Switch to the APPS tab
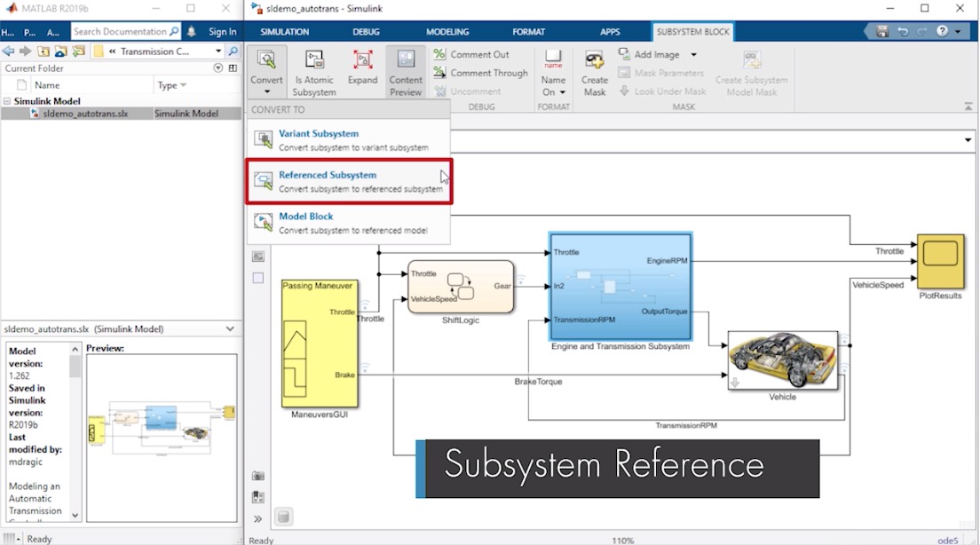 click(610, 32)
